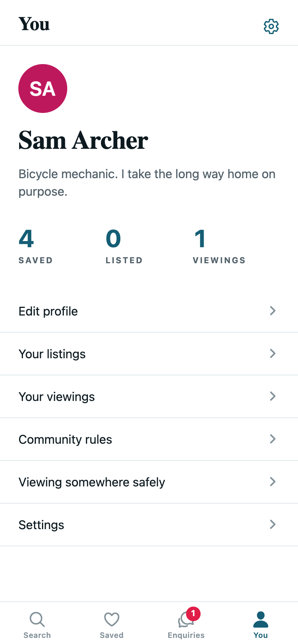Select the Settings list item

[149, 525]
